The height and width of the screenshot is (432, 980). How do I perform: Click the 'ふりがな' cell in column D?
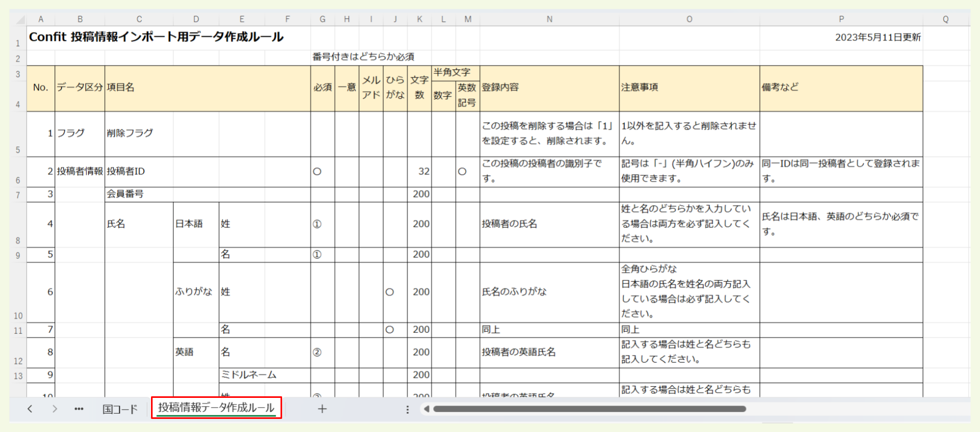(196, 292)
